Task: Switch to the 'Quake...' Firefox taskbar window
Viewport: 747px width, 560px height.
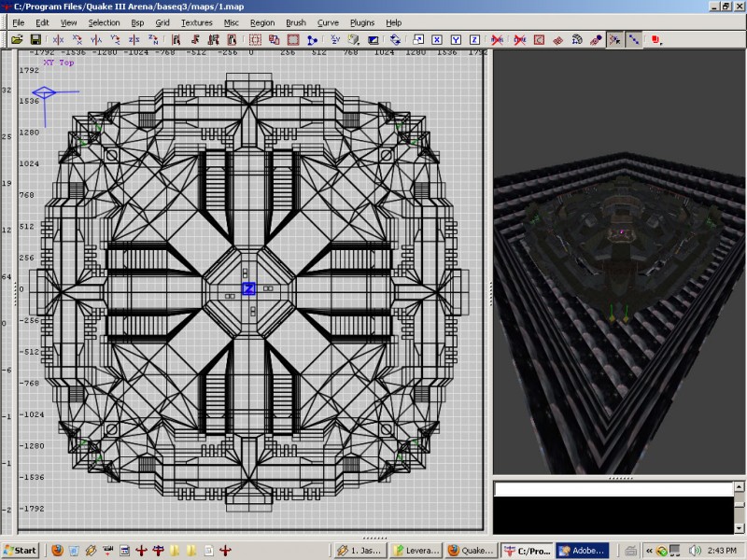Action: [472, 551]
